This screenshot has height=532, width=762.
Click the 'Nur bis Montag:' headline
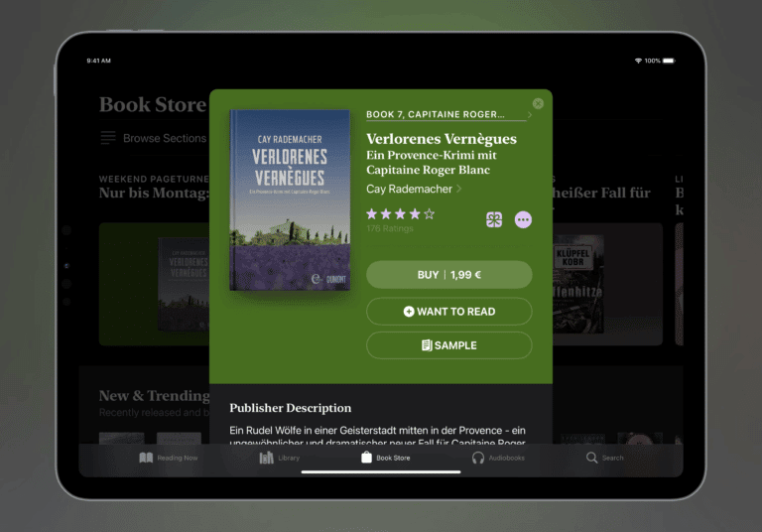tap(154, 194)
